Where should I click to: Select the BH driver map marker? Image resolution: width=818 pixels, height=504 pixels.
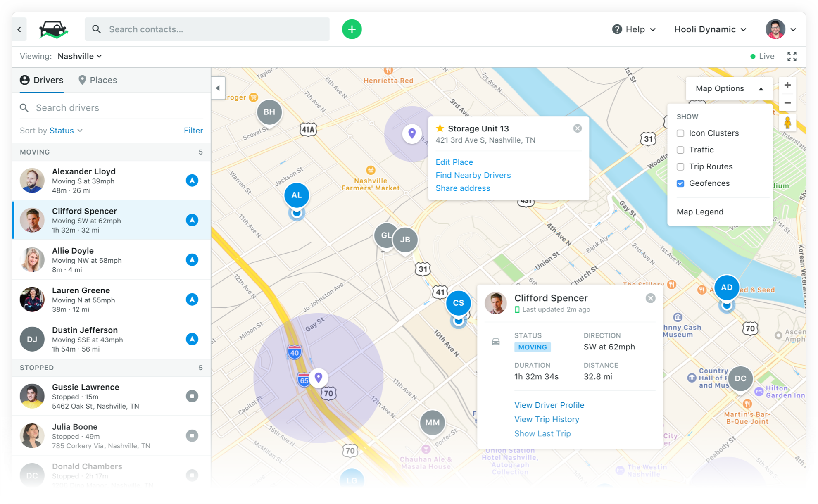tap(269, 112)
